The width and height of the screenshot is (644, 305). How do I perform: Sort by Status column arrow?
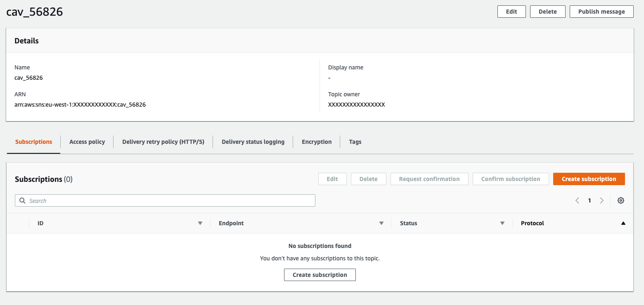[502, 223]
